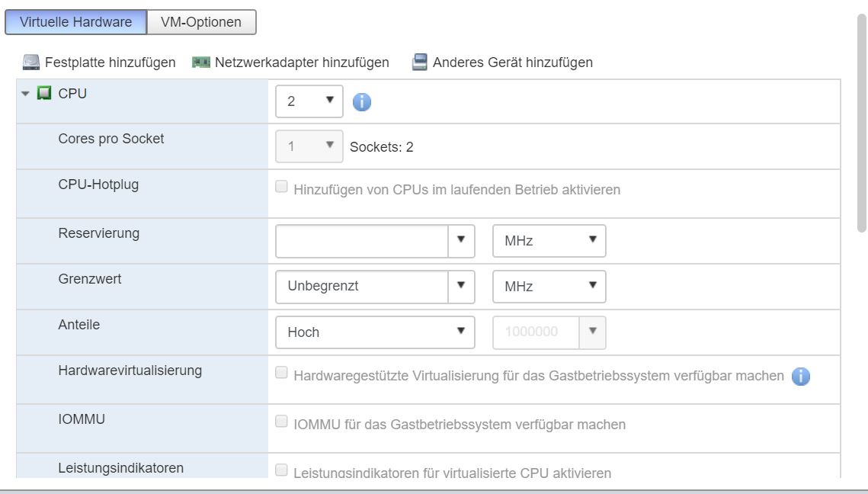Click the Anderes Gerät hinzufügen device icon
Image resolution: width=868 pixels, height=494 pixels.
419,63
